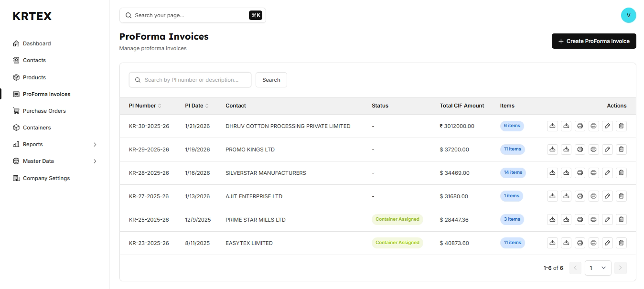Click the second download icon for KR-23-2025-26

pos(566,243)
